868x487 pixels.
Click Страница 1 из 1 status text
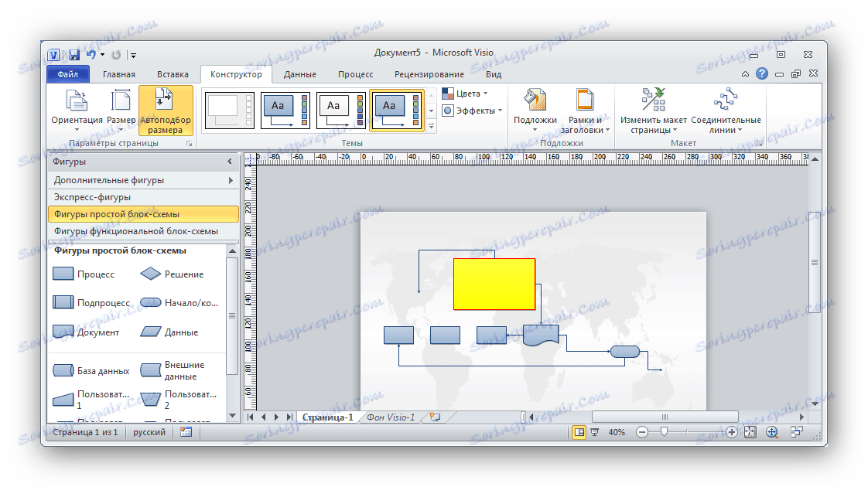(85, 432)
